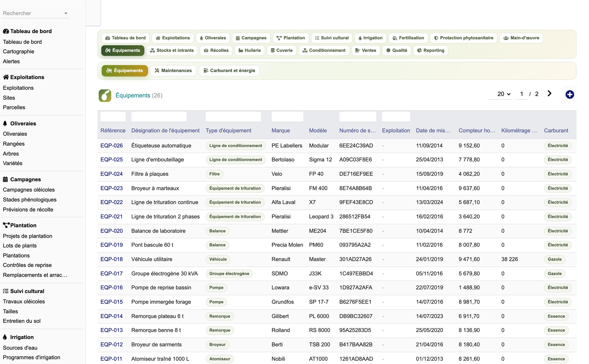Select the Main-d'œuvre tab
The height and width of the screenshot is (364, 589).
pos(521,38)
